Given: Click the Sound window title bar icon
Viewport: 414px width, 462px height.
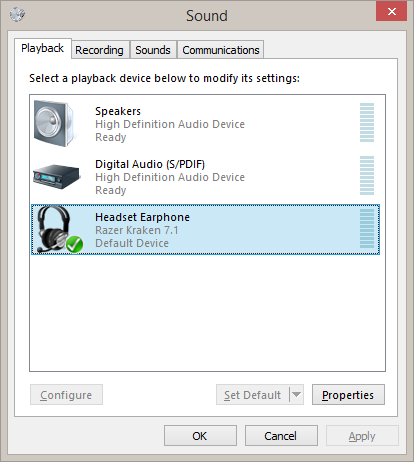Looking at the screenshot, I should pos(17,14).
